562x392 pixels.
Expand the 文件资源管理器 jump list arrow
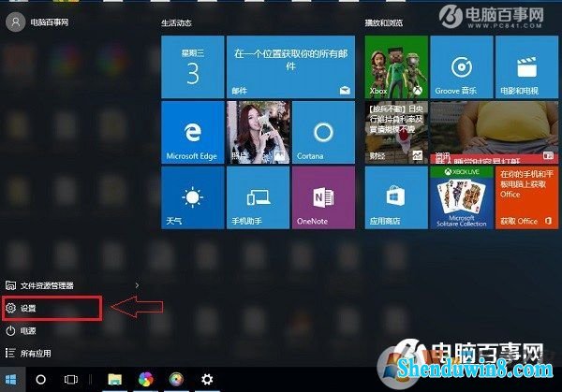point(137,285)
